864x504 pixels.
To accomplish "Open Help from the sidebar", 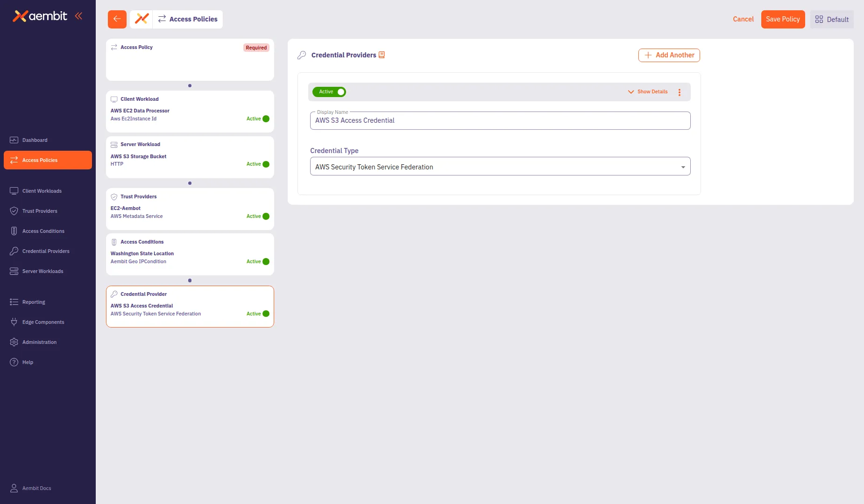I will click(28, 362).
